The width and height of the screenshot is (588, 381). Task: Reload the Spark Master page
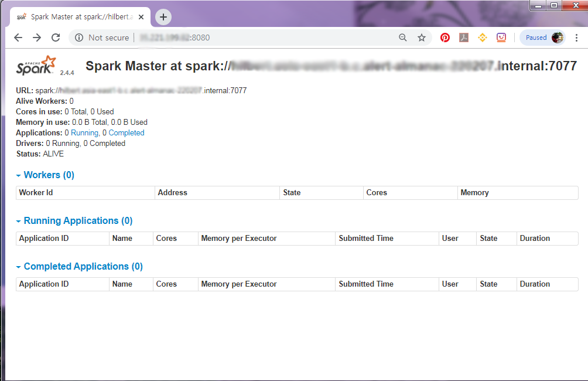56,38
